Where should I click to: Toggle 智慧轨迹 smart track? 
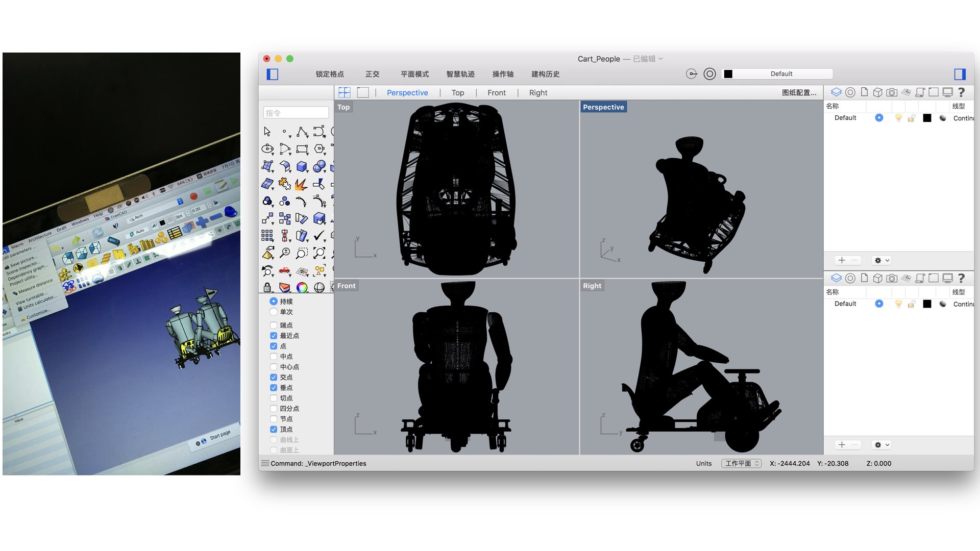tap(460, 74)
